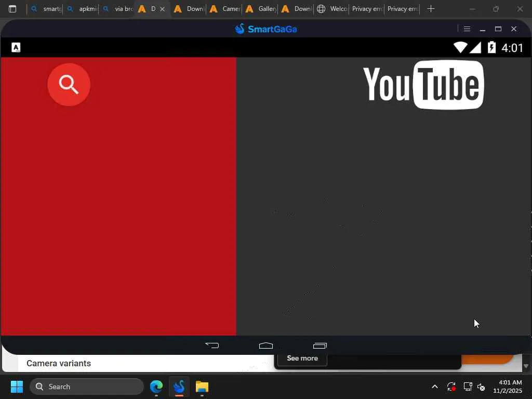Open the browser tab actions menu
The image size is (532, 399).
(12, 9)
